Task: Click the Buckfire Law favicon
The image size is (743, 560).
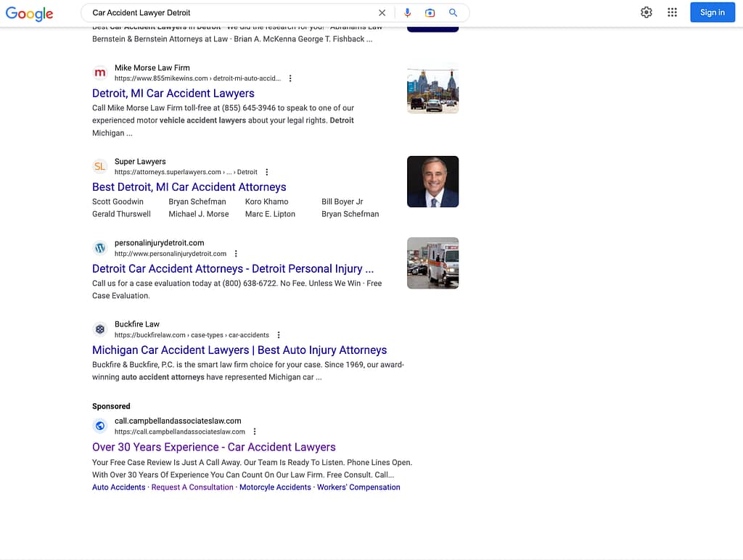Action: point(100,329)
